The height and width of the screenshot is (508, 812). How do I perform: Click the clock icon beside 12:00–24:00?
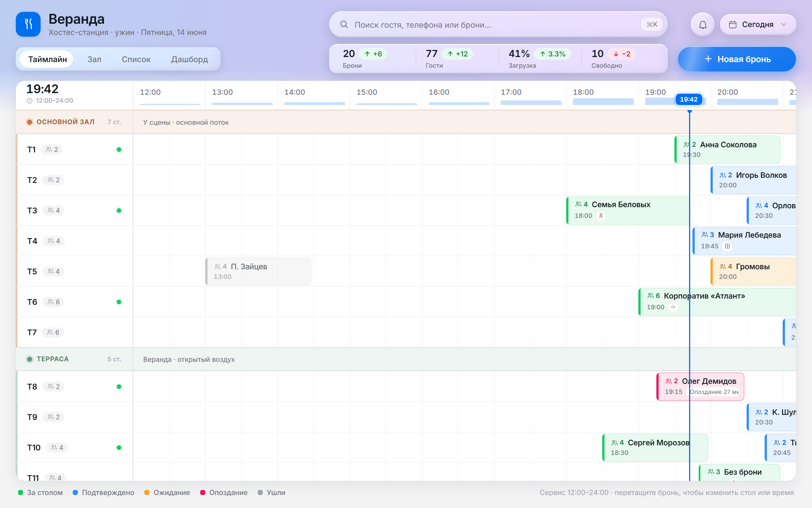click(30, 101)
